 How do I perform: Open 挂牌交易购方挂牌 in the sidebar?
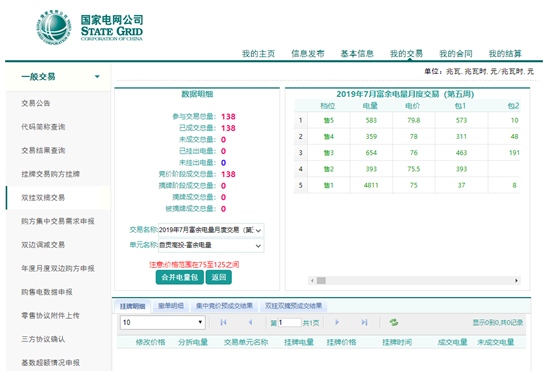tap(51, 174)
